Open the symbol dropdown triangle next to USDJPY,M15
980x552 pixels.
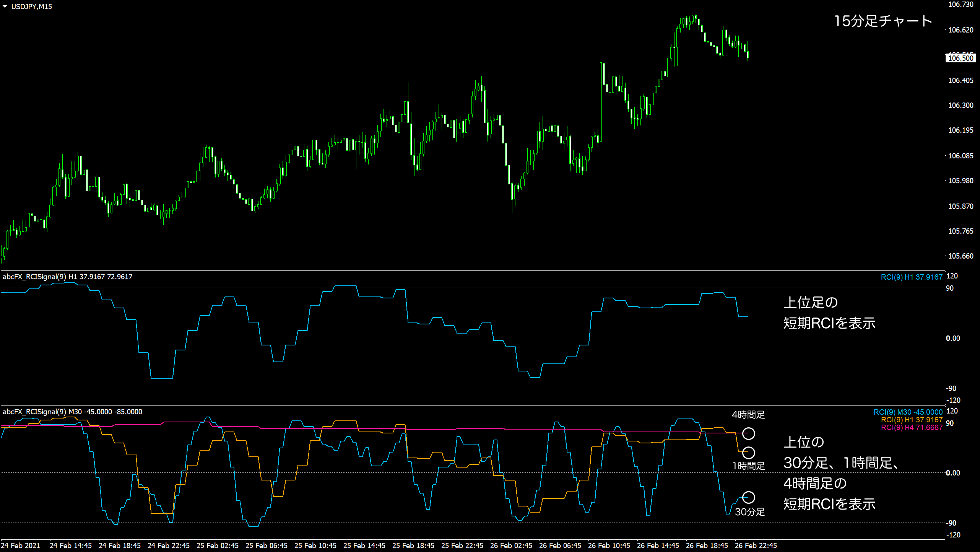tap(5, 6)
